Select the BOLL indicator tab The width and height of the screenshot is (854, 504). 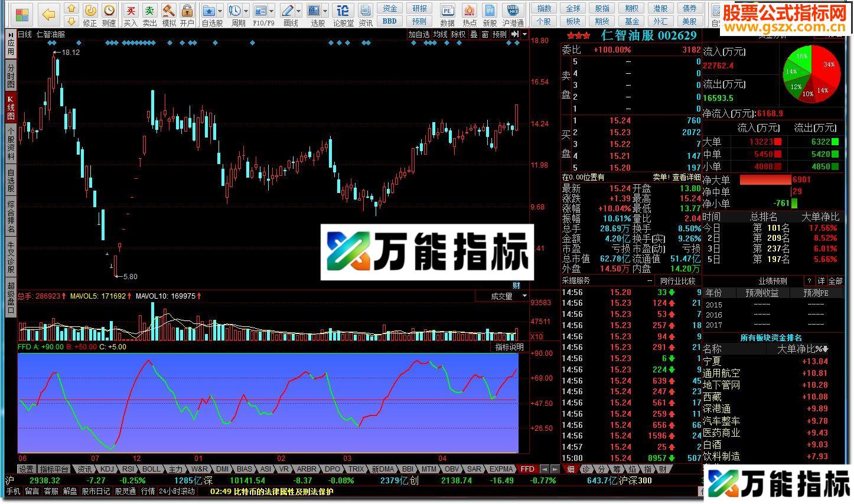[151, 469]
